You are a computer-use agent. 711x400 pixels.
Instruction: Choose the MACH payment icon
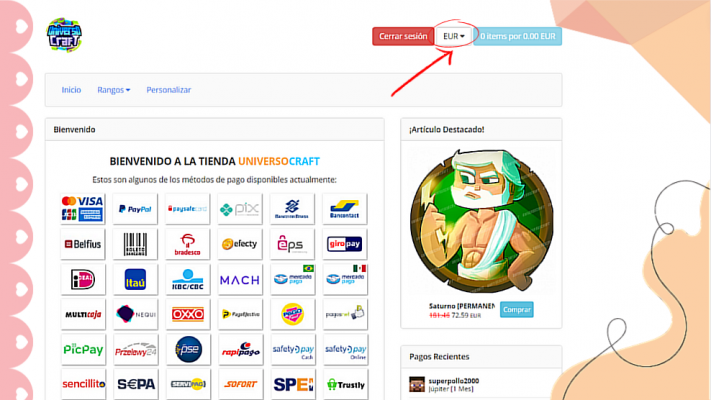[240, 279]
